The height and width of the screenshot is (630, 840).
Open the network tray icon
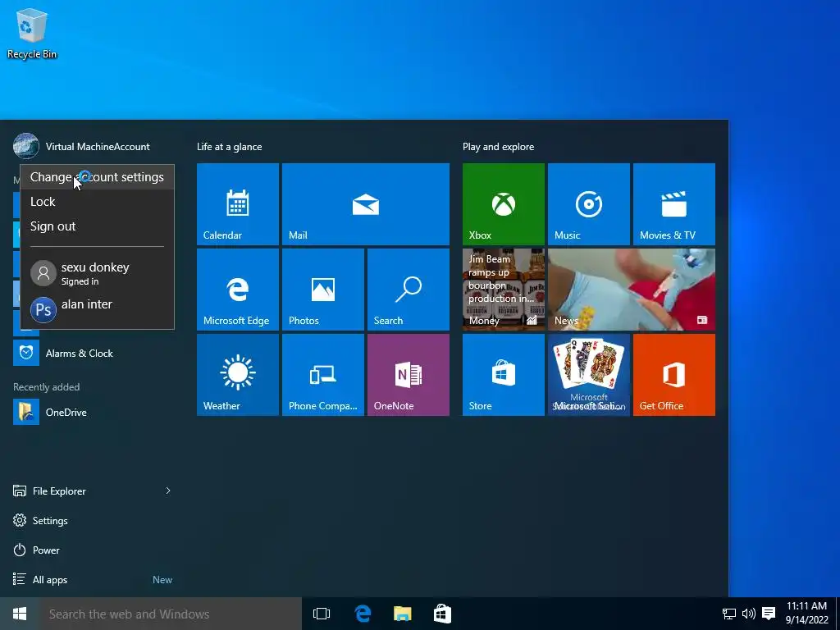click(x=729, y=614)
